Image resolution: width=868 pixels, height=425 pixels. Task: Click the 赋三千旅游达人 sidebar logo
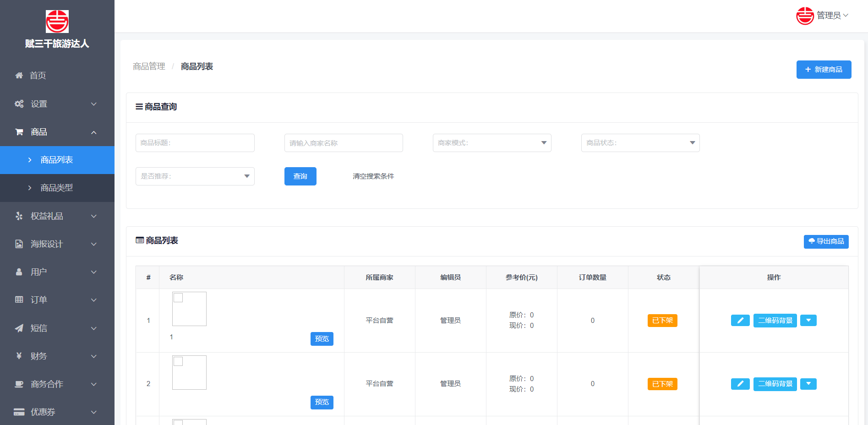coord(57,22)
